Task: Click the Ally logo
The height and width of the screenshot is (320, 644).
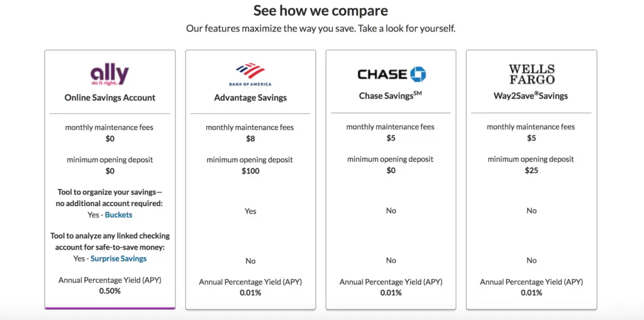Action: point(109,75)
